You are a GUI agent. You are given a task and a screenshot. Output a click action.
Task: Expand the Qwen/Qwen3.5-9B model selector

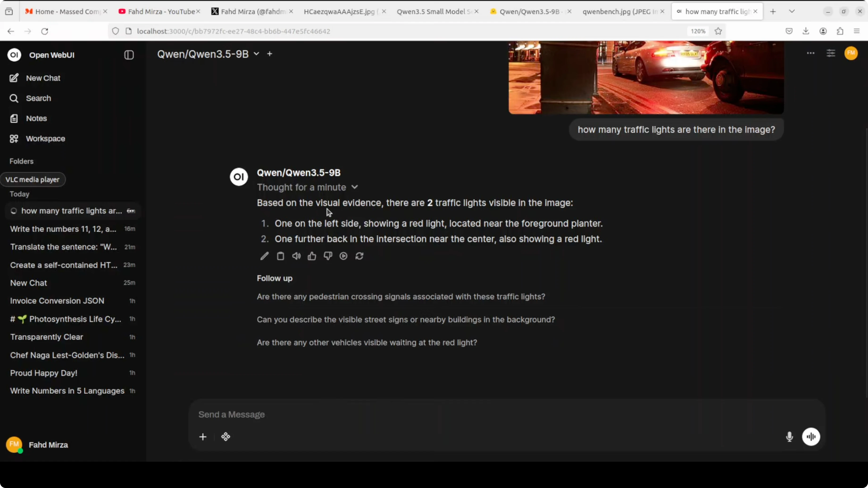pos(208,54)
